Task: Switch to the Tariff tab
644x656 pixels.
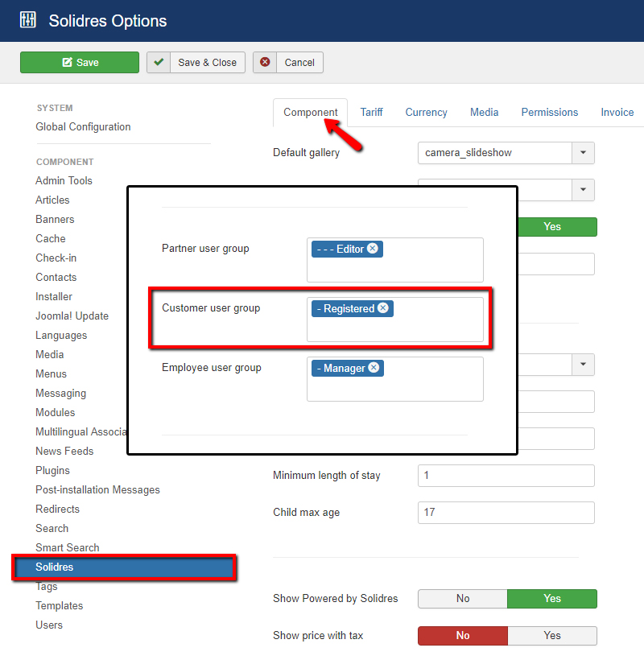Action: 372,112
